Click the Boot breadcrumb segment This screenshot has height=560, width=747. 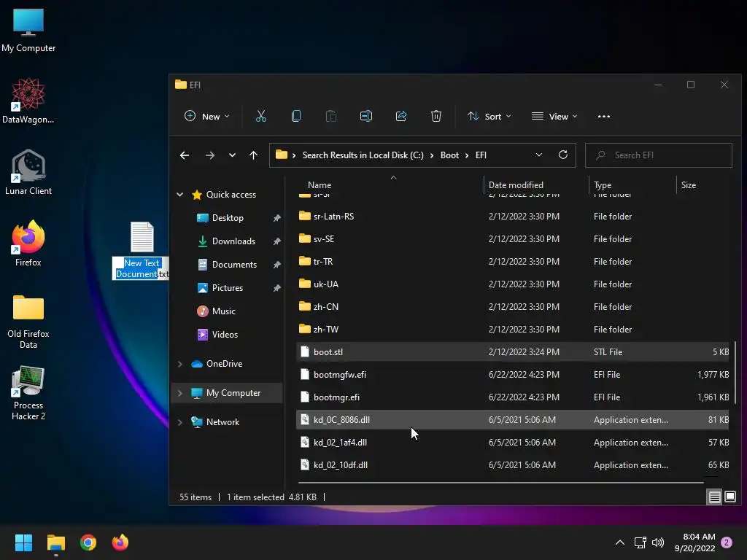click(x=449, y=155)
